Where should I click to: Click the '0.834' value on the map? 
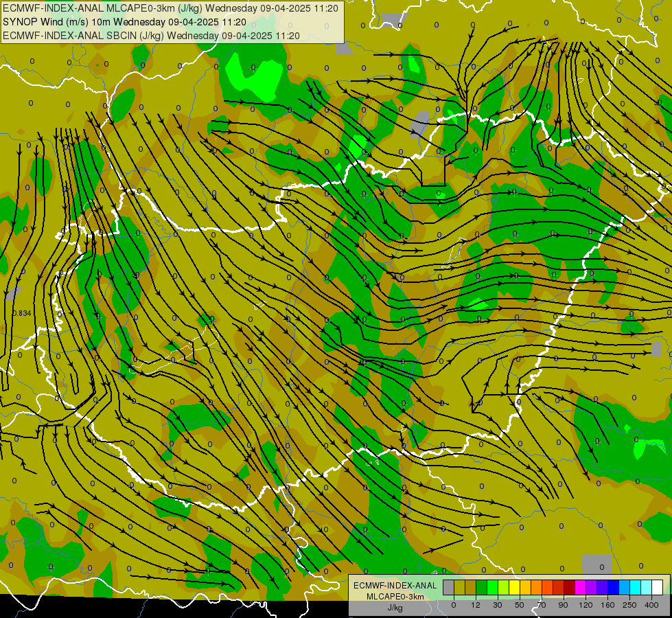tap(22, 314)
